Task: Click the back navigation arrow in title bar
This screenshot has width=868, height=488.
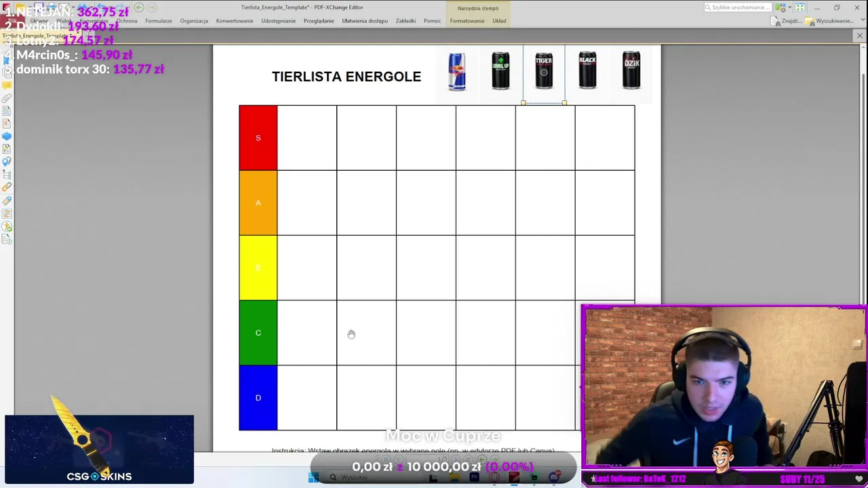Action: coord(139,7)
